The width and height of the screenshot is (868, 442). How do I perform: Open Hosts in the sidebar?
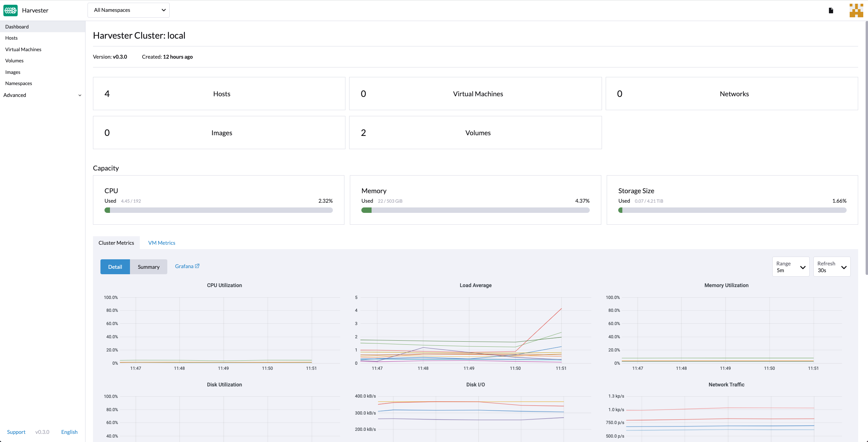point(12,38)
